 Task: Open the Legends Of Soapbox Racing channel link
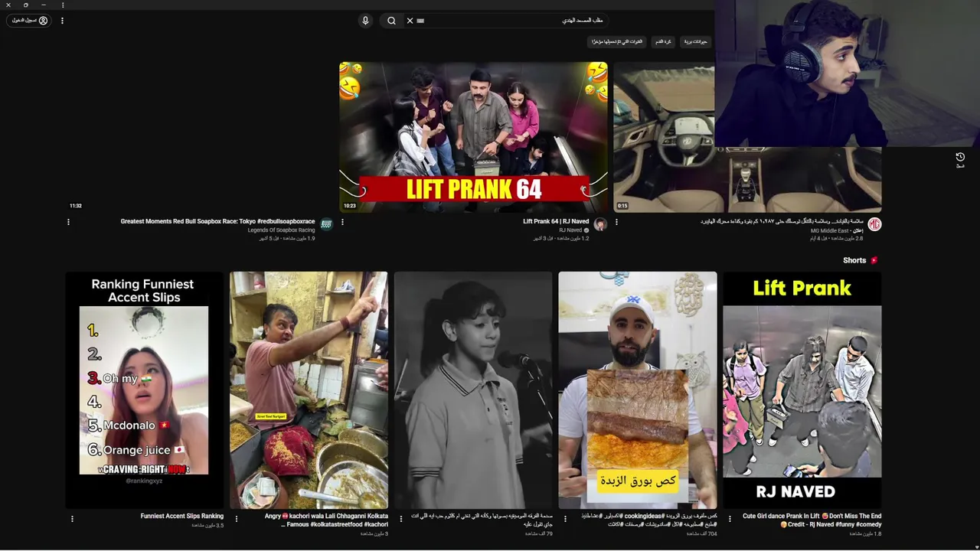pos(281,230)
